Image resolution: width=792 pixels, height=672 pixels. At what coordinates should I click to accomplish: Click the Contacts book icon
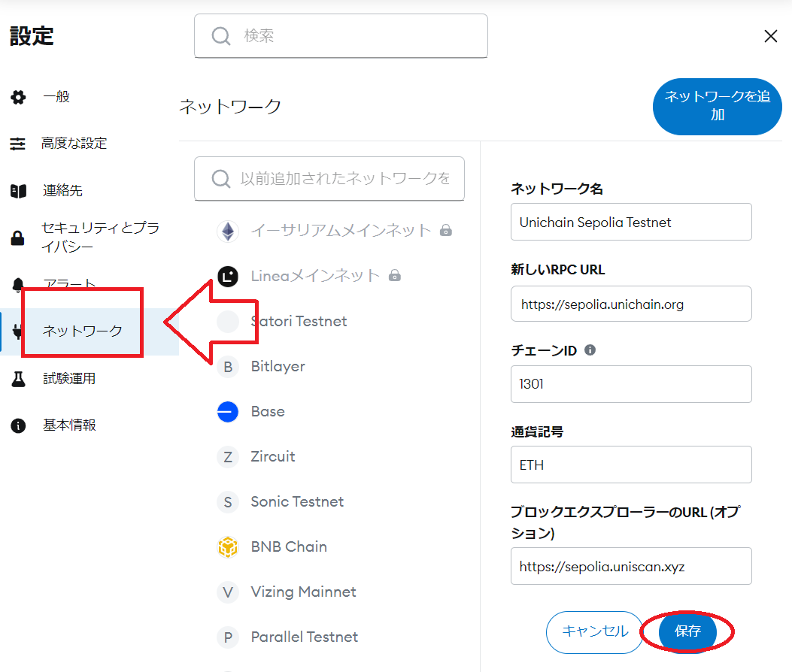pyautogui.click(x=18, y=191)
